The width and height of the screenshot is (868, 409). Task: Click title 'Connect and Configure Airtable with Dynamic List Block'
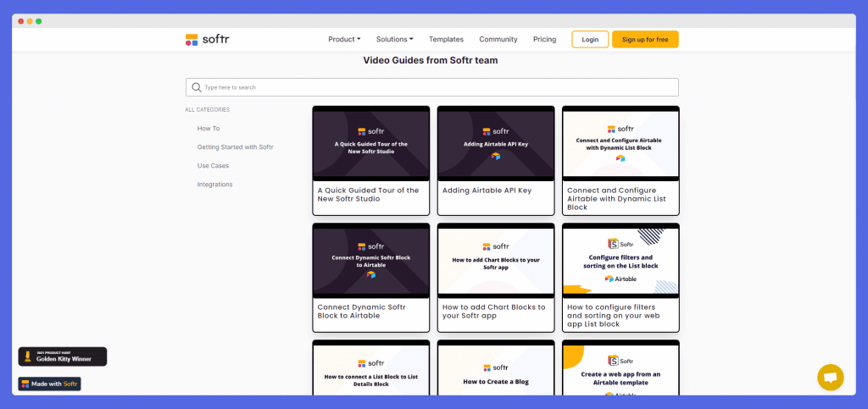point(617,199)
